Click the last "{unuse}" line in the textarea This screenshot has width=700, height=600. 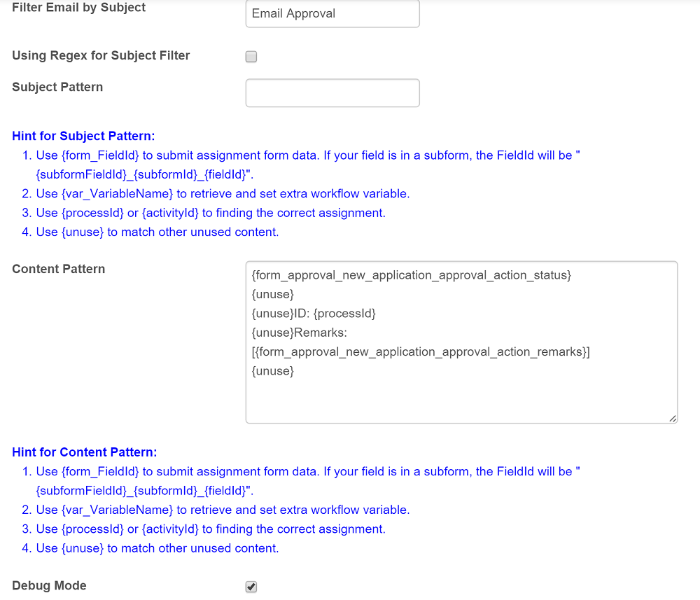[x=272, y=371]
